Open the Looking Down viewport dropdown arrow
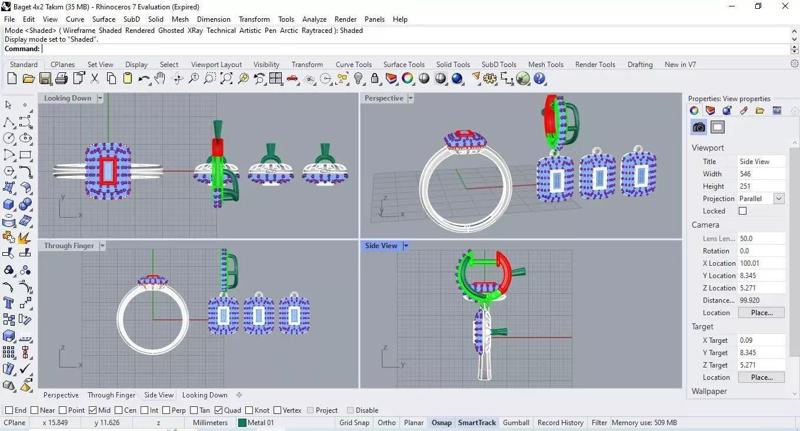 (100, 98)
